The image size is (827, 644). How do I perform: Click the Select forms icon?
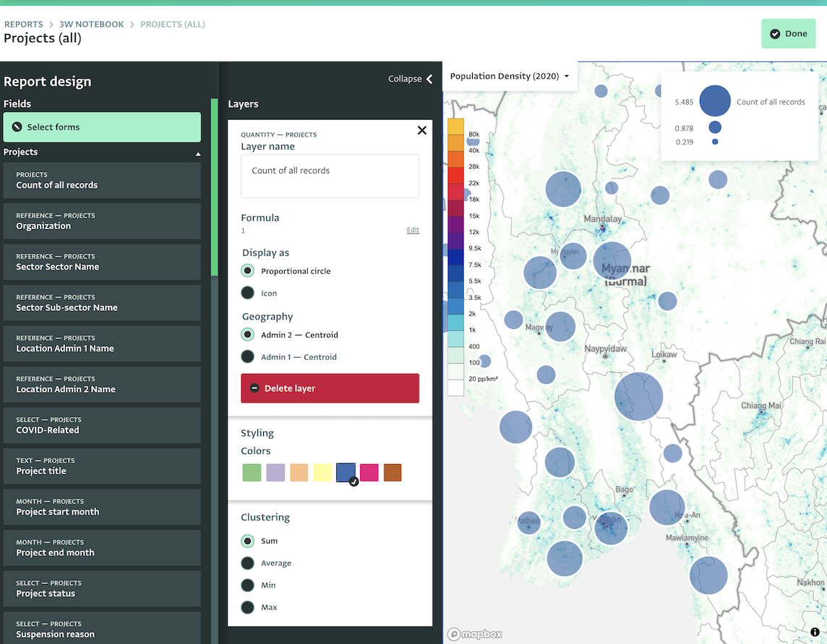click(17, 127)
